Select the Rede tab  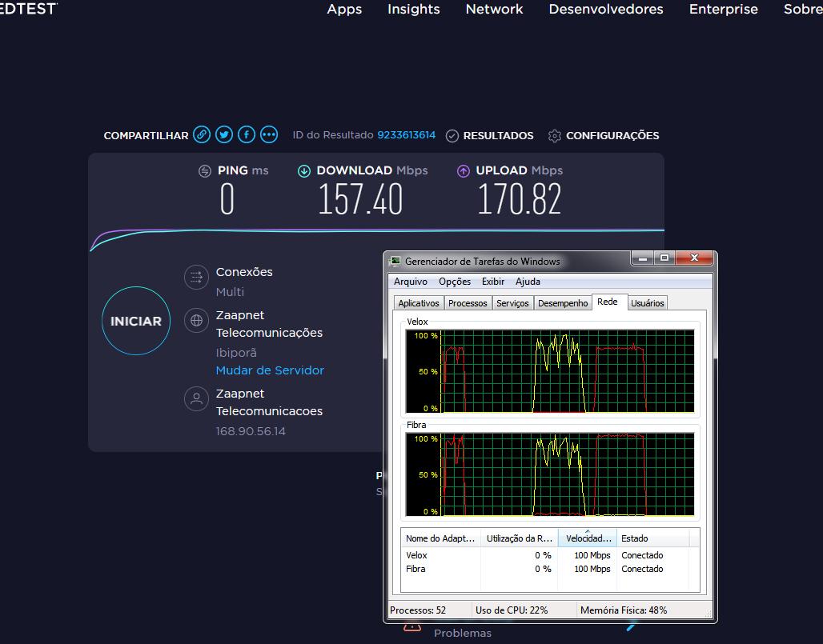[608, 302]
